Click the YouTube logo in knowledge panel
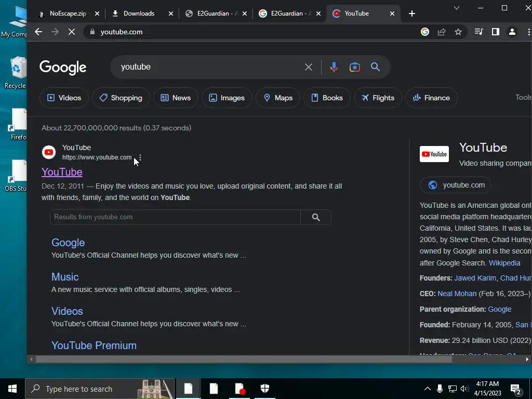This screenshot has width=532, height=399. [434, 154]
